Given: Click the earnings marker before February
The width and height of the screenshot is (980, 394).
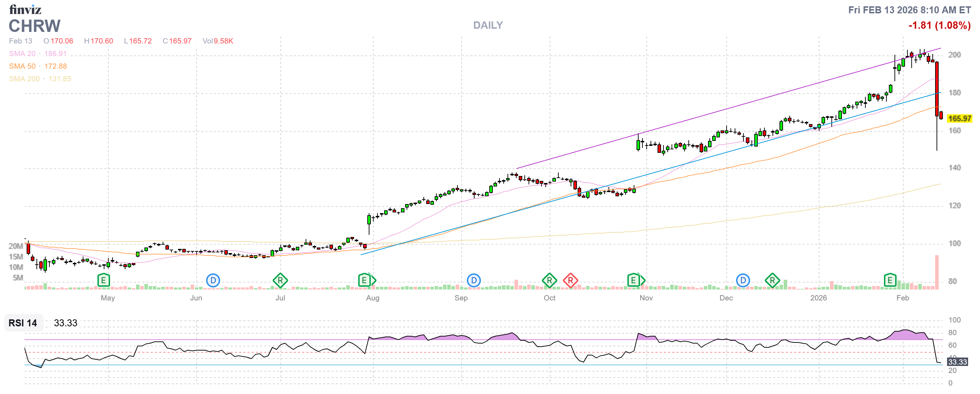Looking at the screenshot, I should point(890,280).
